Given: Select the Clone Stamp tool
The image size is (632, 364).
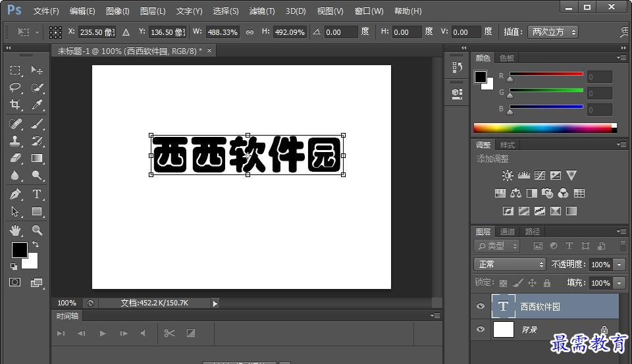Looking at the screenshot, I should pyautogui.click(x=15, y=141).
